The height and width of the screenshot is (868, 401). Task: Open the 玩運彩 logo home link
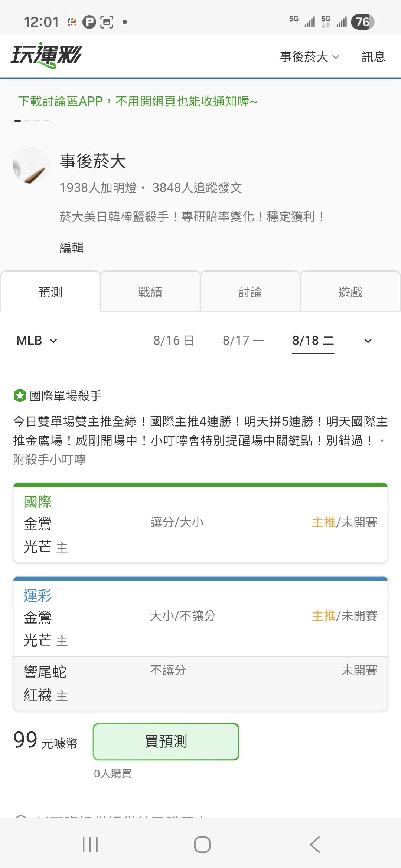46,56
